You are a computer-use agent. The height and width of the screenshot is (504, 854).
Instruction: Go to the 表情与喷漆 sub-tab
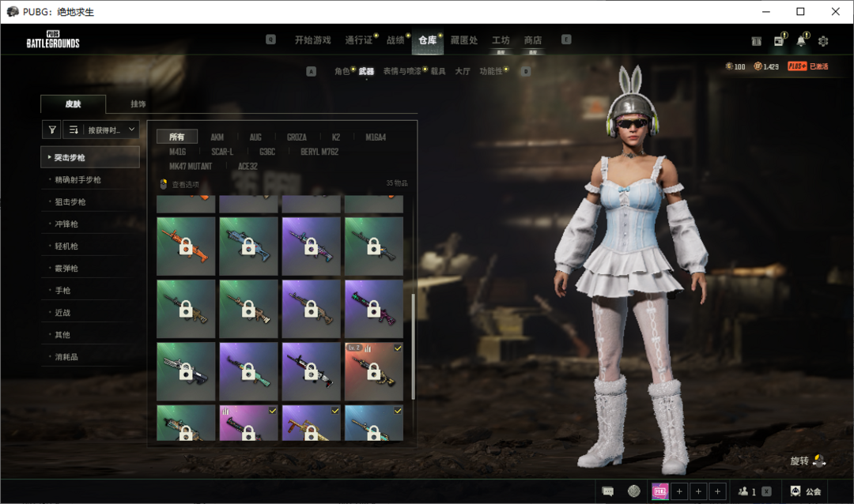tap(402, 71)
